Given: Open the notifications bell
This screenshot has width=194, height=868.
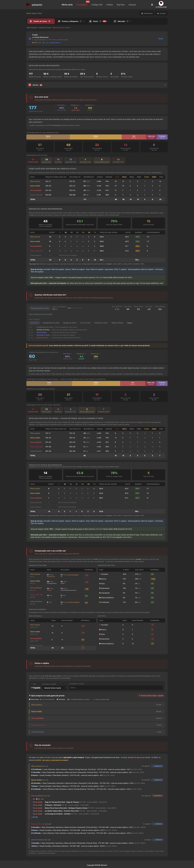Looking at the screenshot, I should [152, 5].
